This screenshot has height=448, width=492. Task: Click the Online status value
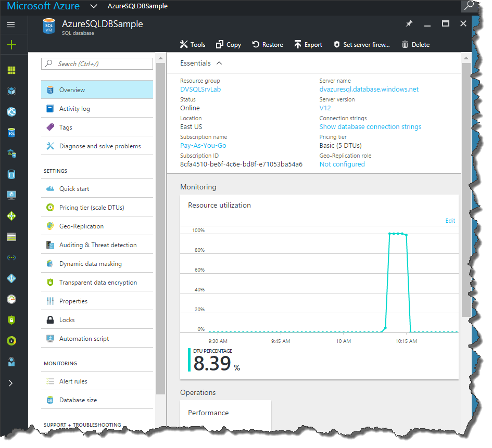[190, 108]
